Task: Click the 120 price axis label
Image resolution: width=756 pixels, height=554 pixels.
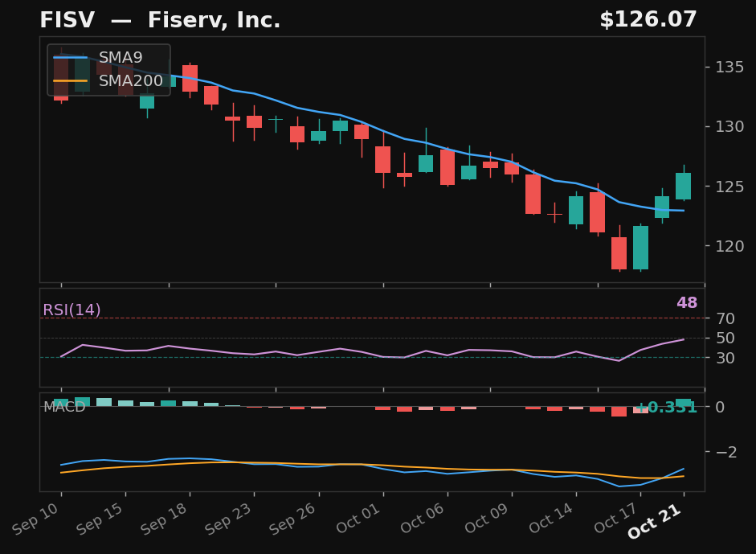Action: [x=729, y=246]
